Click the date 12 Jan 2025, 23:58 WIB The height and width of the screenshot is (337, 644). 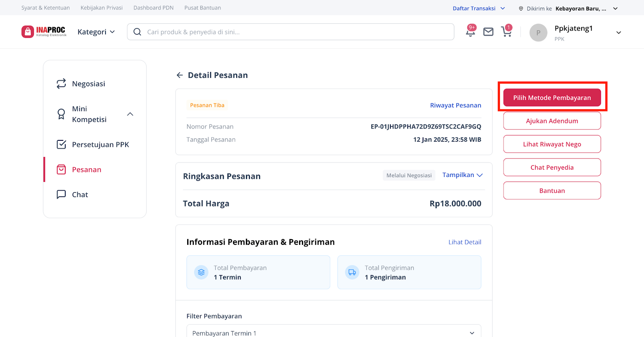(447, 140)
